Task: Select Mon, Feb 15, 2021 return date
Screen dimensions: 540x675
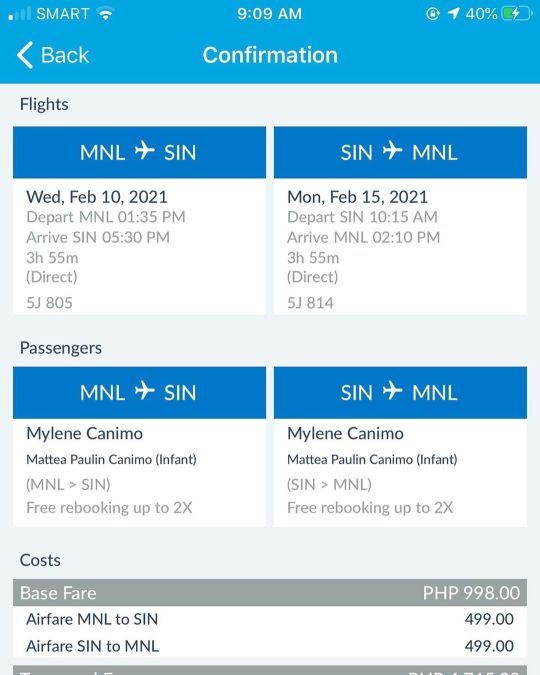Action: tap(357, 197)
